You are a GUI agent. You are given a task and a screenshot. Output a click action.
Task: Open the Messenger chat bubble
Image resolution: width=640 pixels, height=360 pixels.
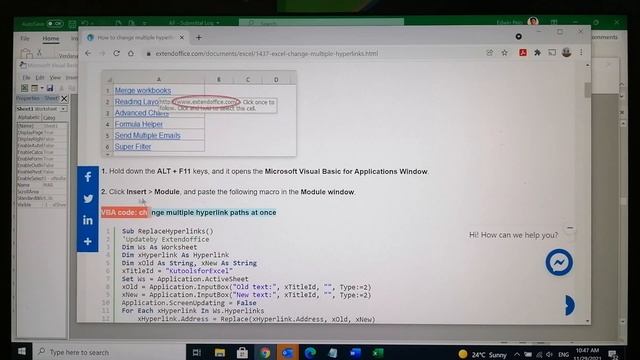559,262
